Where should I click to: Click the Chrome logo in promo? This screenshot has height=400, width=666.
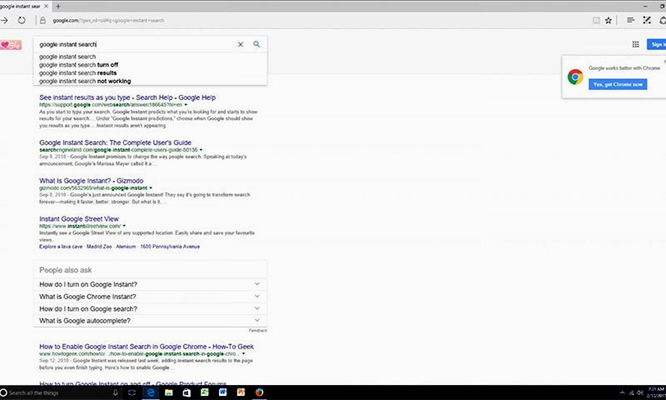[575, 77]
